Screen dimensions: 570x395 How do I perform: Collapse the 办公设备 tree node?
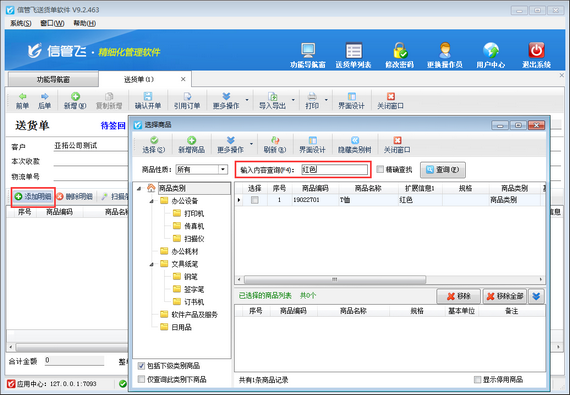(x=152, y=201)
